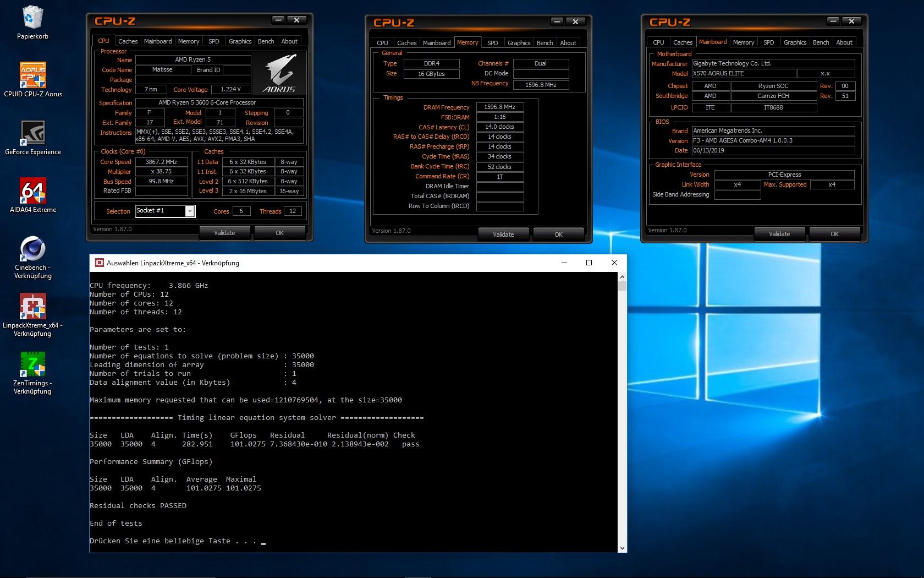Image resolution: width=924 pixels, height=578 pixels.
Task: Open About tab in right CPU-Z window
Action: tap(844, 42)
